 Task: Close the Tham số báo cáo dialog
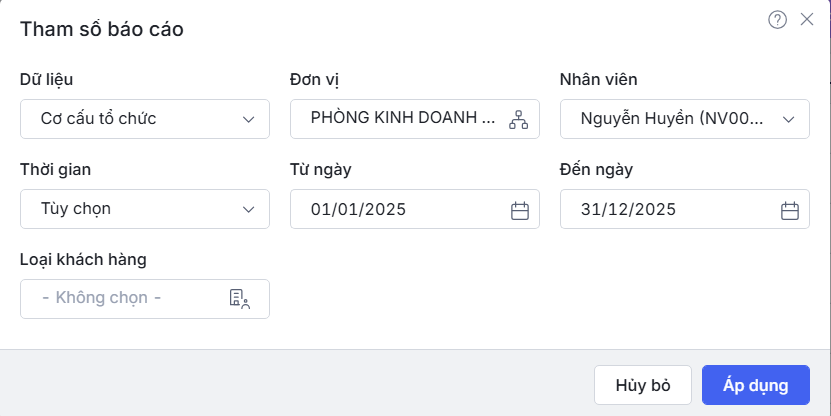(807, 19)
